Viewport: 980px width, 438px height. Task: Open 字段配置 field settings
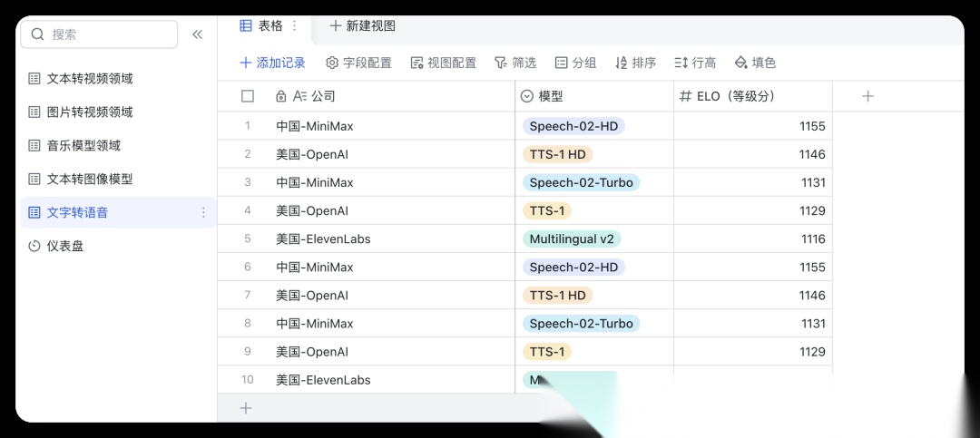(x=359, y=63)
